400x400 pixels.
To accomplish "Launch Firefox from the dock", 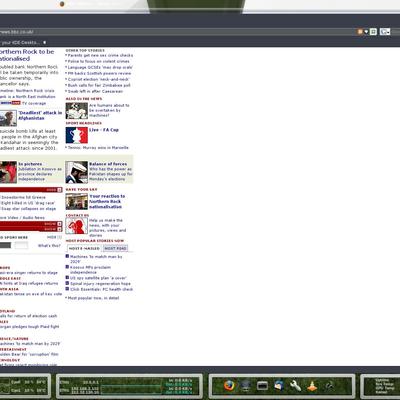I will pos(229,386).
